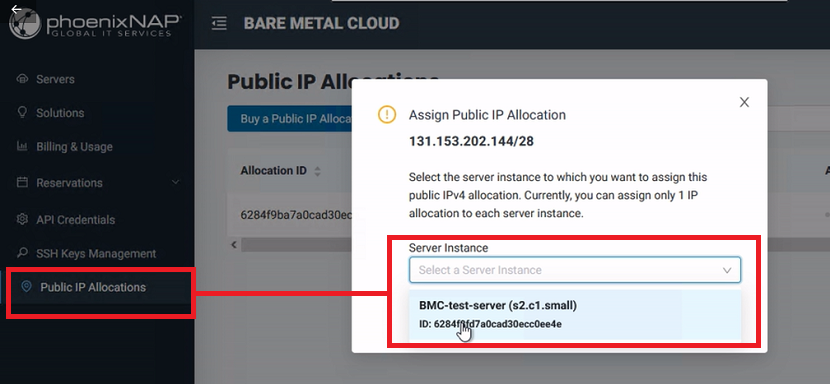Click the Solutions lightbulb icon
830x384 pixels.
point(22,112)
